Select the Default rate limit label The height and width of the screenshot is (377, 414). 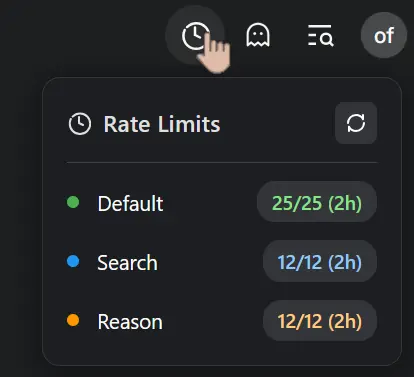click(x=130, y=203)
